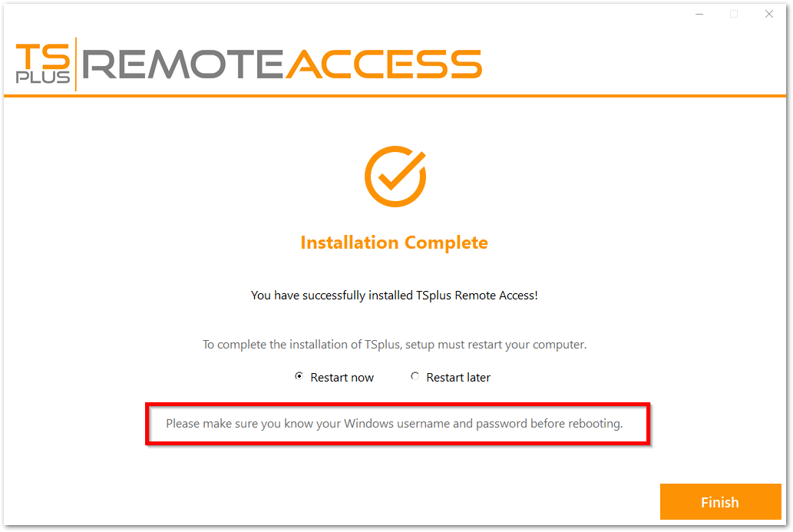Image resolution: width=793 pixels, height=532 pixels.
Task: Select the Restart now radio button
Action: [299, 377]
